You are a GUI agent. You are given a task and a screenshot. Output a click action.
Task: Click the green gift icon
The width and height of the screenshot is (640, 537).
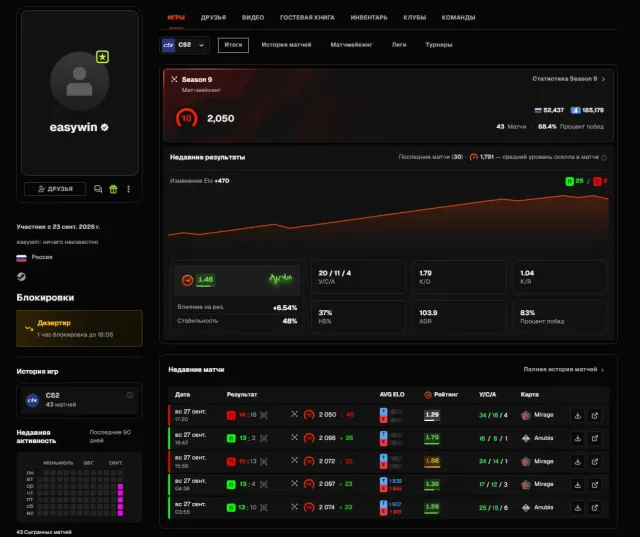(113, 189)
